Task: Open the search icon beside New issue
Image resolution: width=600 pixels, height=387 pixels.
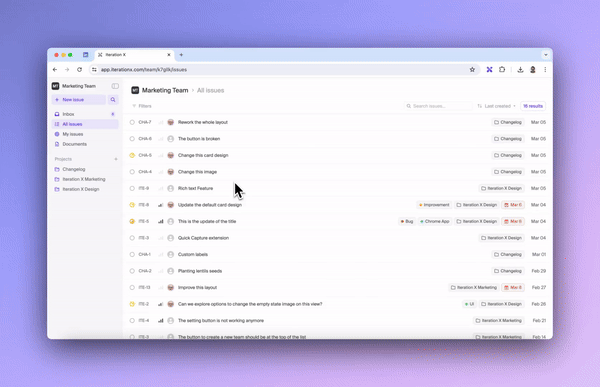Action: coord(113,100)
